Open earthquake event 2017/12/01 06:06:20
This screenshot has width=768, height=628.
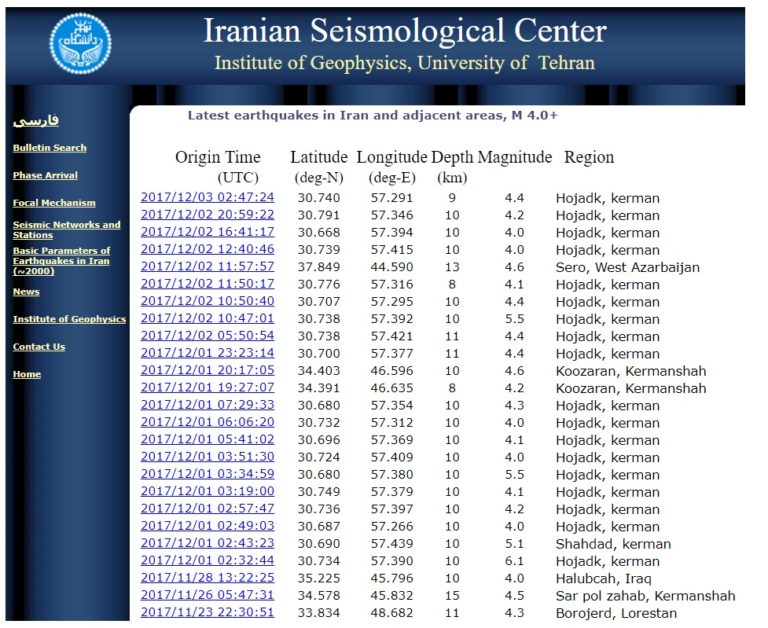(207, 422)
